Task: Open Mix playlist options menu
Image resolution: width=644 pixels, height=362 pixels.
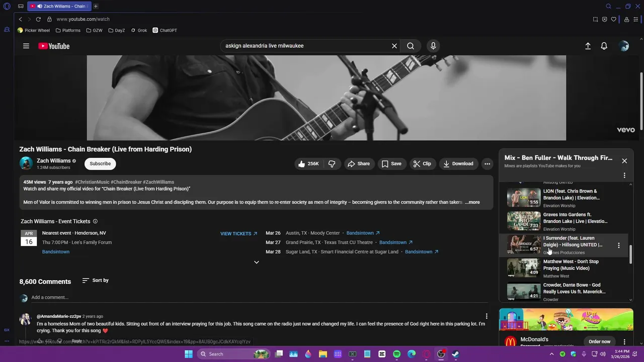Action: click(x=624, y=175)
